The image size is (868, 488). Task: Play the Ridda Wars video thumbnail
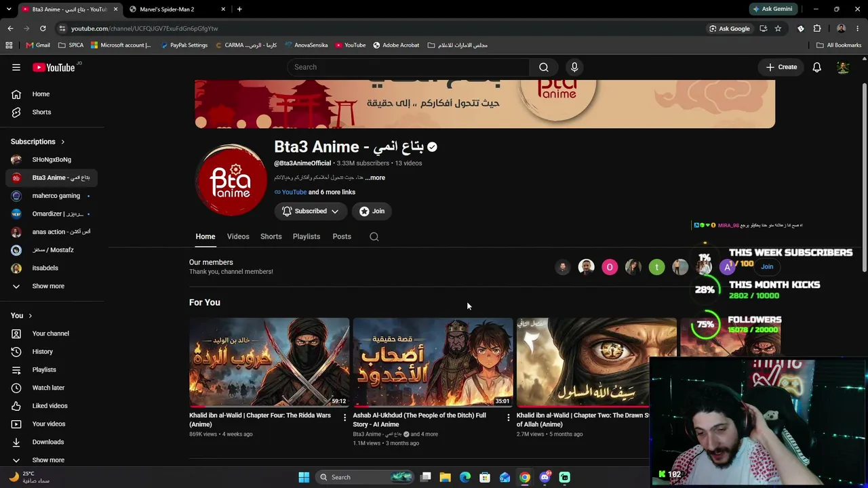click(269, 363)
